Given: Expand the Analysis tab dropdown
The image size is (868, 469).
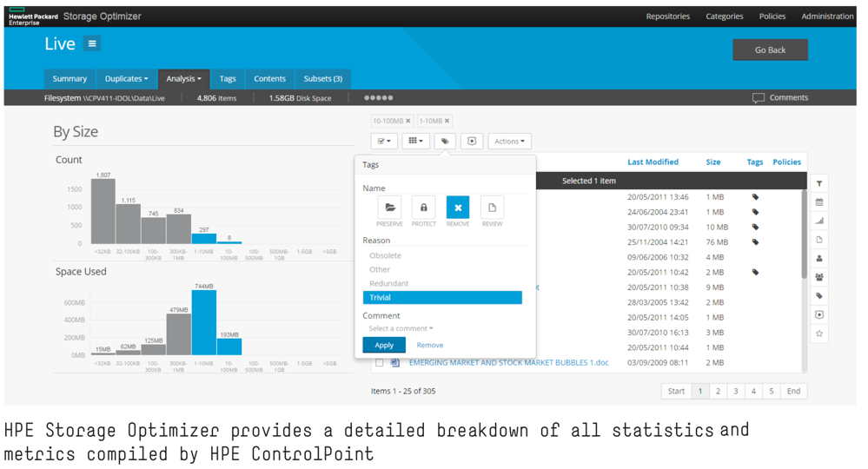Looking at the screenshot, I should coord(184,79).
